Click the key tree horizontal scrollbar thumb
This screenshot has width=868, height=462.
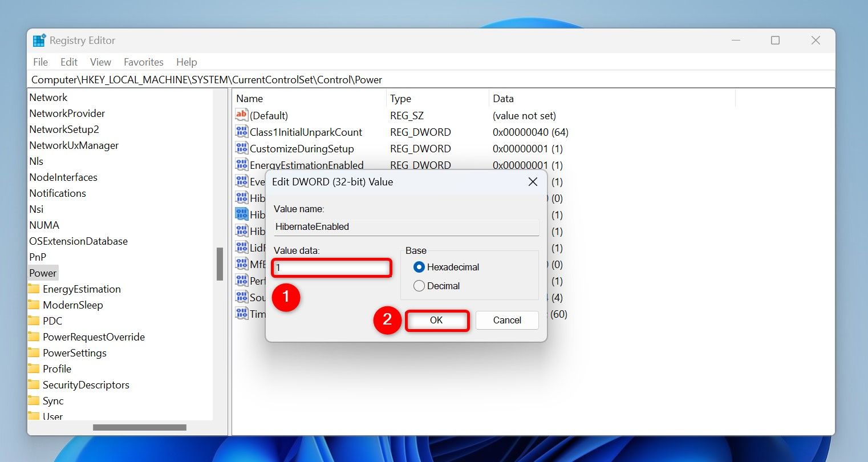(140, 427)
